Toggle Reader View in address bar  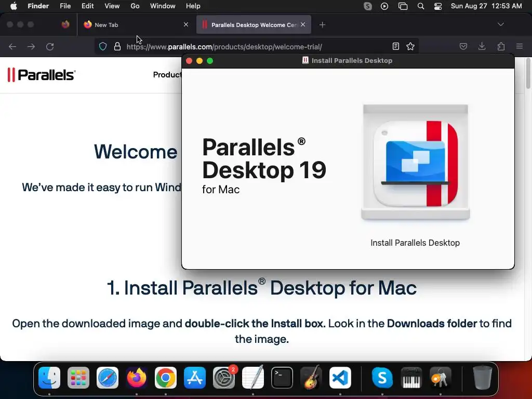coord(395,46)
